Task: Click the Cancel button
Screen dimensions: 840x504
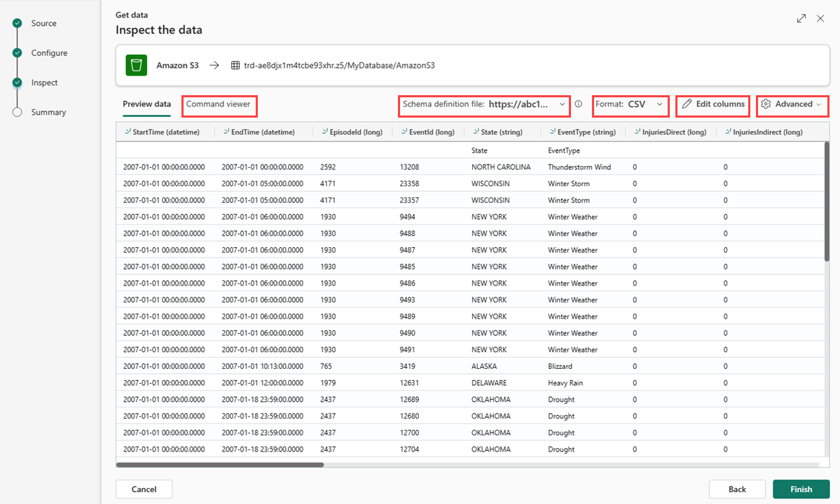Action: click(x=144, y=489)
